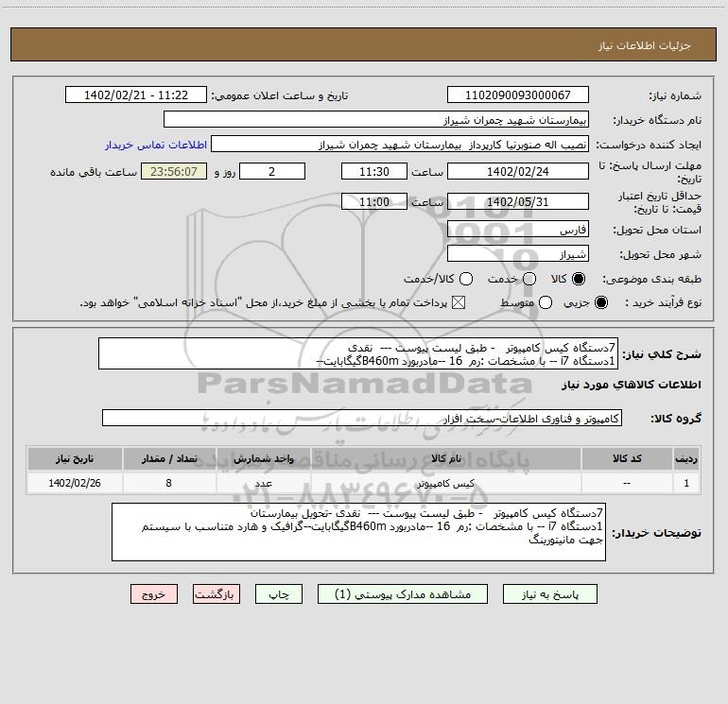Click the چاپ print button
This screenshot has width=728, height=704.
[x=279, y=594]
